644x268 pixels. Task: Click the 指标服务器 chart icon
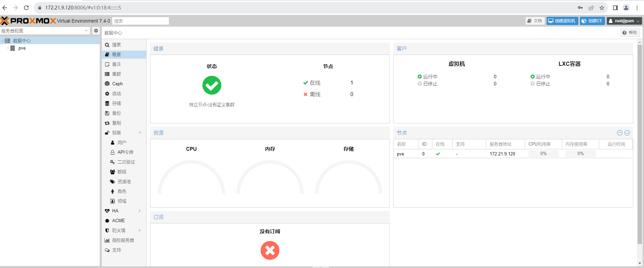tap(107, 240)
